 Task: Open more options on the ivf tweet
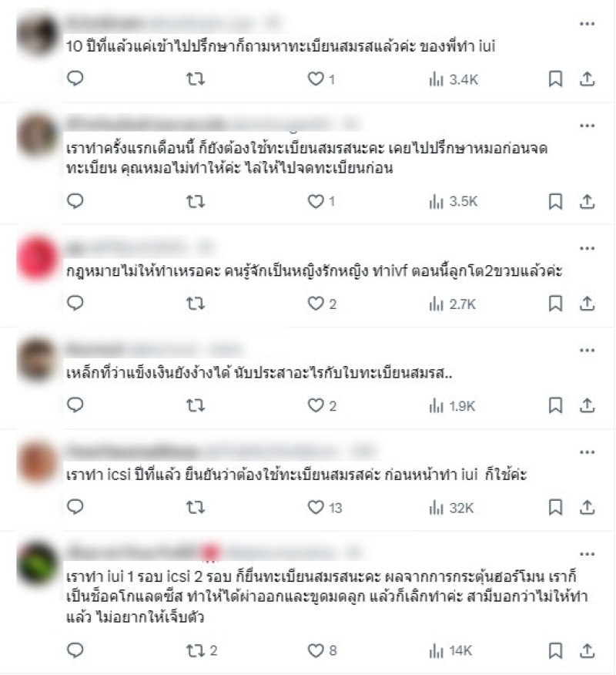588,248
